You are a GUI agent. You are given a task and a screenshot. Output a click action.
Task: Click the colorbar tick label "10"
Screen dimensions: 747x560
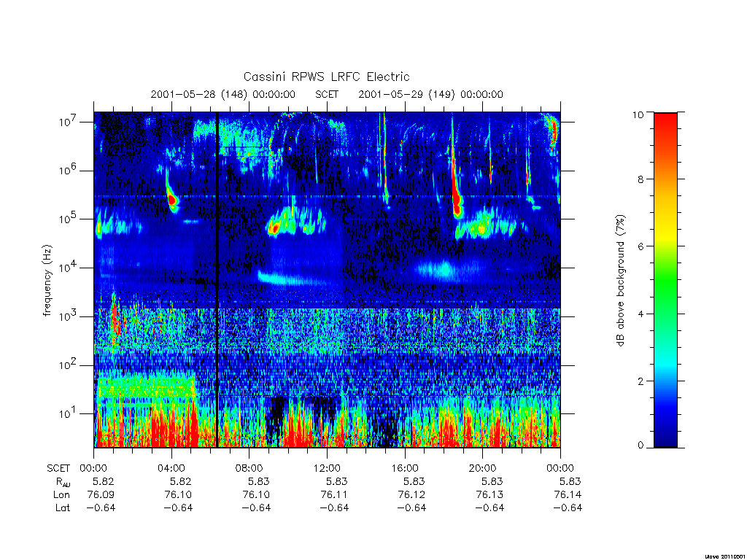(638, 114)
